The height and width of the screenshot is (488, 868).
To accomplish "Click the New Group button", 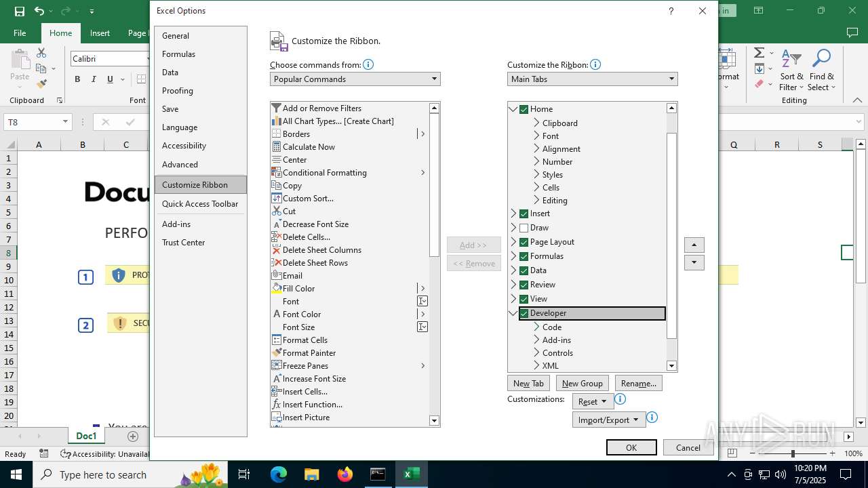I will [582, 383].
